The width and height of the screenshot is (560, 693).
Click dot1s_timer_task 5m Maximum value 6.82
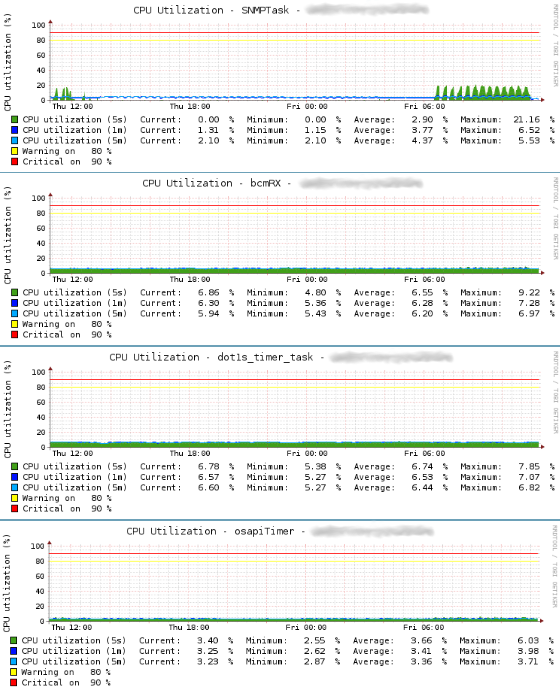pos(529,488)
